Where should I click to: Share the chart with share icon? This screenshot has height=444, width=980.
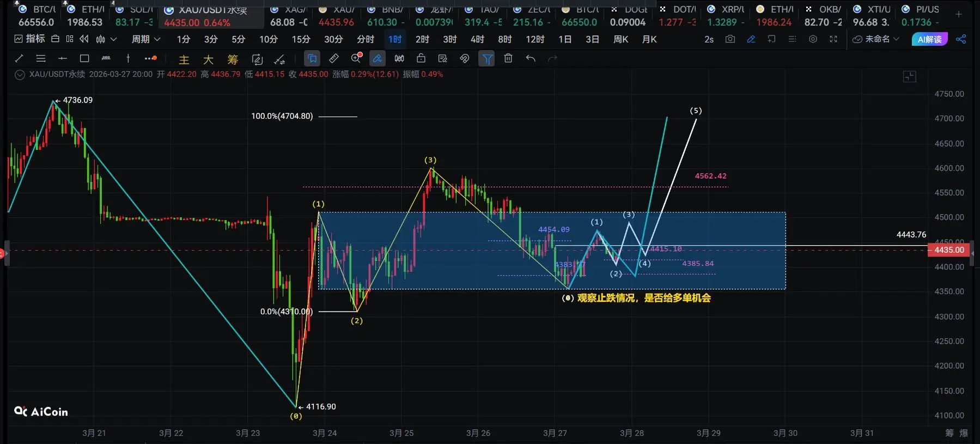pos(961,39)
